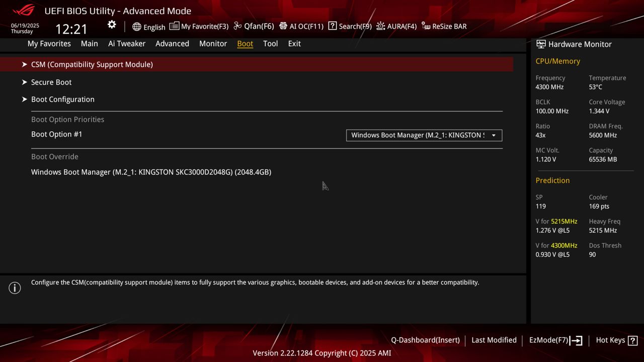Image resolution: width=644 pixels, height=362 pixels.
Task: Boot from Windows Boot Manager under Boot Override
Action: pyautogui.click(x=151, y=171)
